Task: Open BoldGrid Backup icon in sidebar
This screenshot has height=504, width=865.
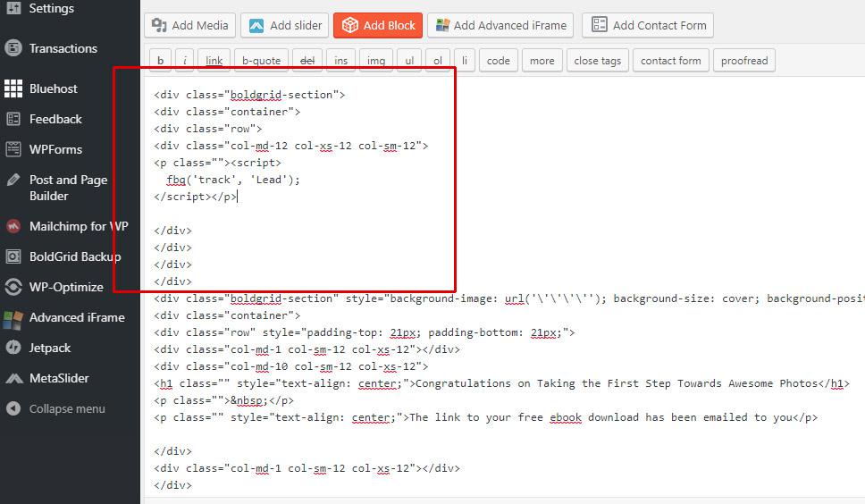Action: coord(13,256)
